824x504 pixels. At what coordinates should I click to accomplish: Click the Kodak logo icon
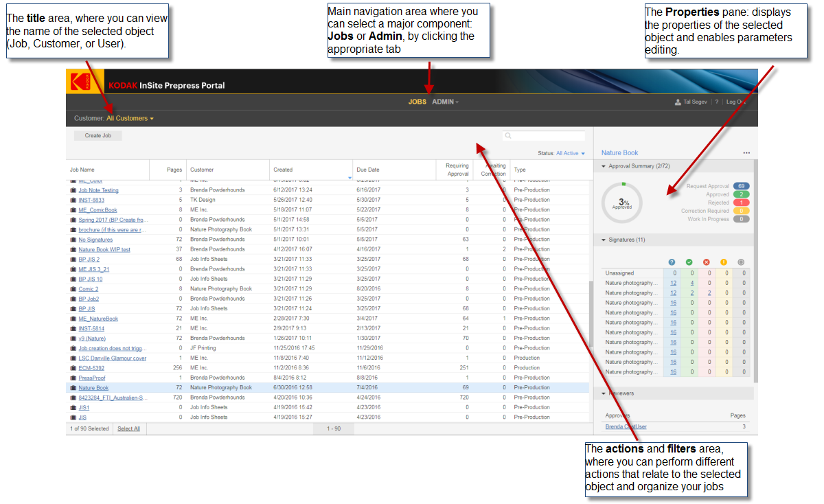80,82
